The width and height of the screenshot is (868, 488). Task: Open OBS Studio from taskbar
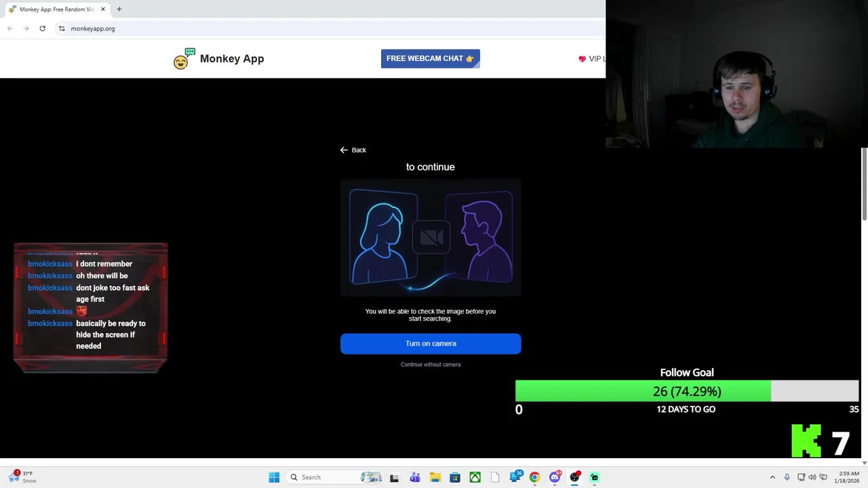point(574,477)
